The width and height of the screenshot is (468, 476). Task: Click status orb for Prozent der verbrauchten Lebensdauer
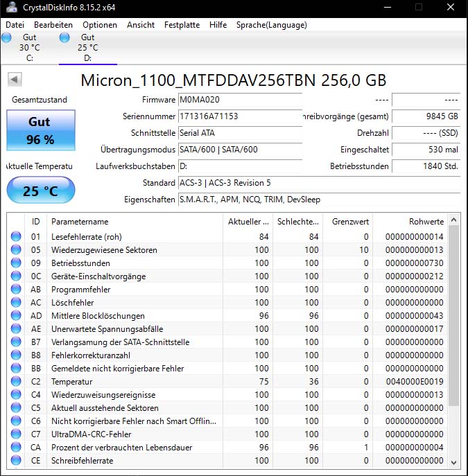16,447
